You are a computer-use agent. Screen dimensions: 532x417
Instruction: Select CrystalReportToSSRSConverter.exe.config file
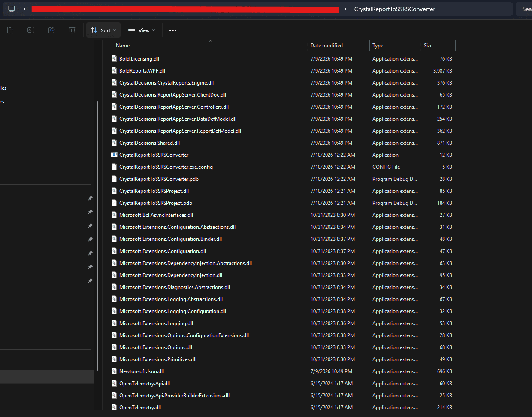(x=166, y=167)
